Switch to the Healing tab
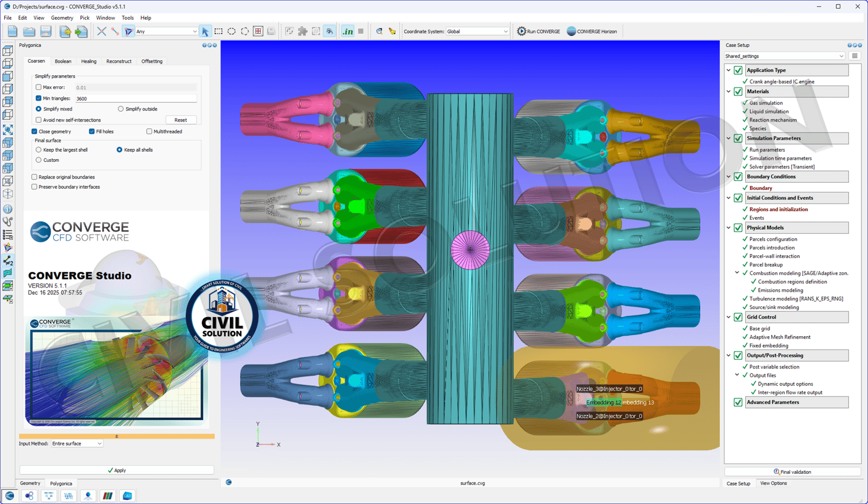Viewport: 868px width, 504px height. 89,61
